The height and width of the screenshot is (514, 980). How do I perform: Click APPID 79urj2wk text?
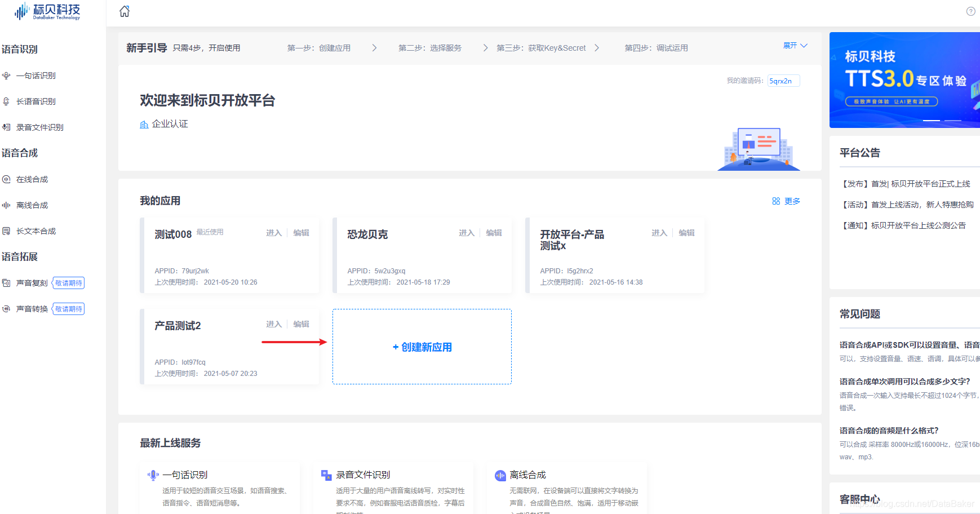click(182, 271)
